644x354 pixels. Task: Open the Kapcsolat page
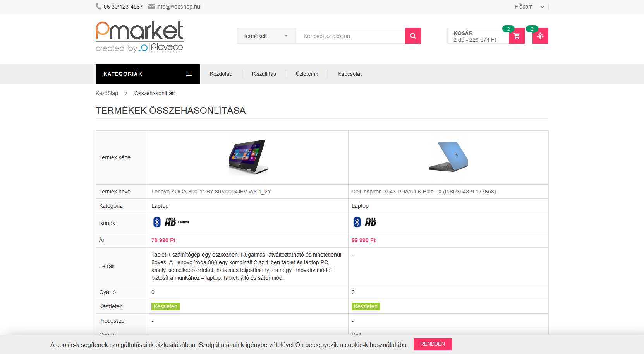click(350, 74)
